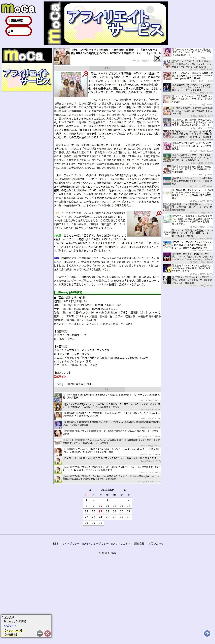Minimize the floating menu with gray minus icon
The width and height of the screenshot is (215, 644).
[x=40, y=633]
